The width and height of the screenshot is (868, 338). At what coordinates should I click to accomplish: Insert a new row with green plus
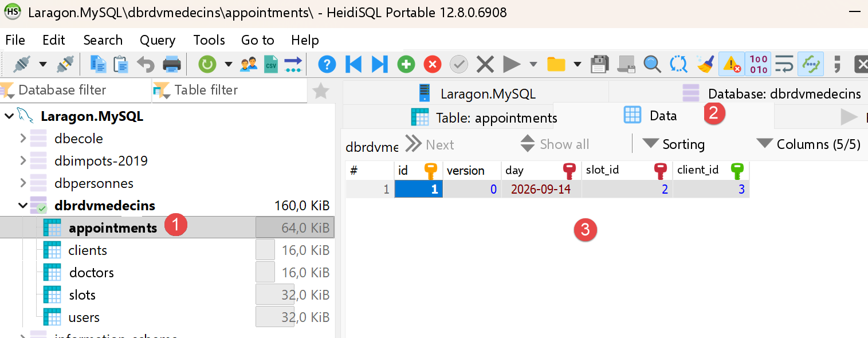(406, 64)
